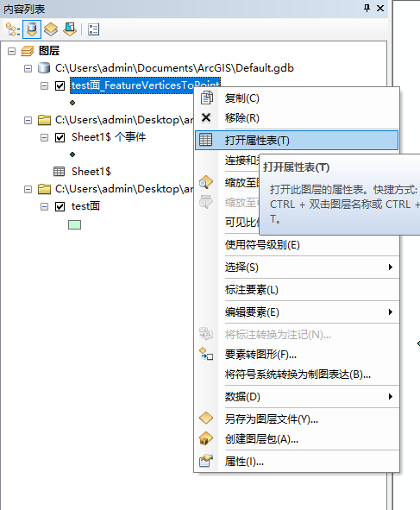Switch to List By Source view
Image resolution: width=420 pixels, height=510 pixels.
coord(32,29)
